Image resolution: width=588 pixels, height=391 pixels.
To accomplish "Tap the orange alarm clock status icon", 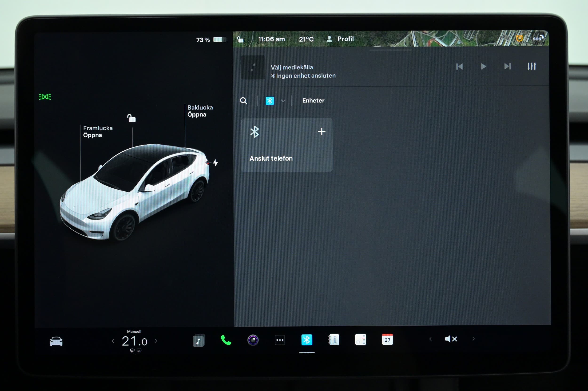I will point(519,38).
